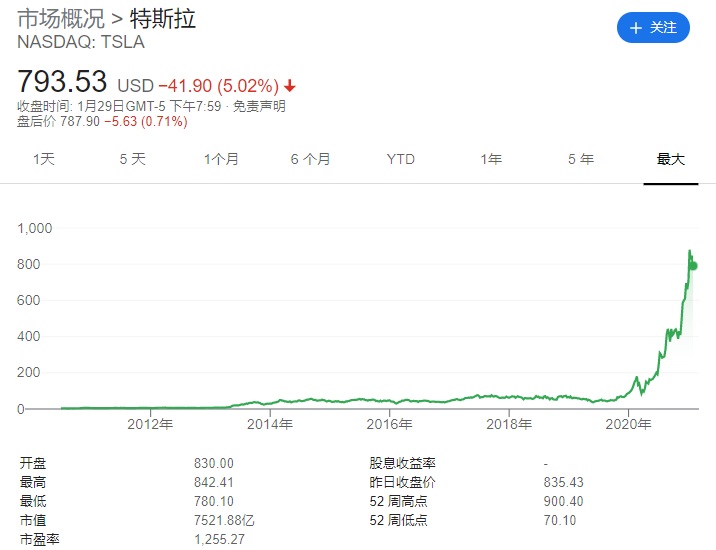Choose the 5 年 range tab
Screen dimensions: 716x550
click(581, 159)
